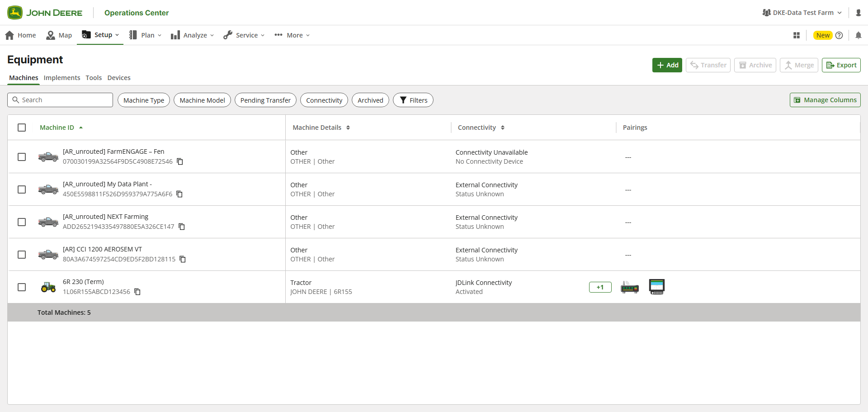Toggle Machine ID ascending sort arrow
868x412 pixels.
[x=81, y=128]
